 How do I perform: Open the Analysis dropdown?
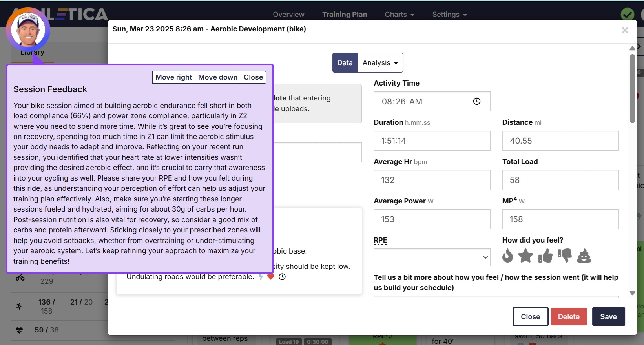380,63
